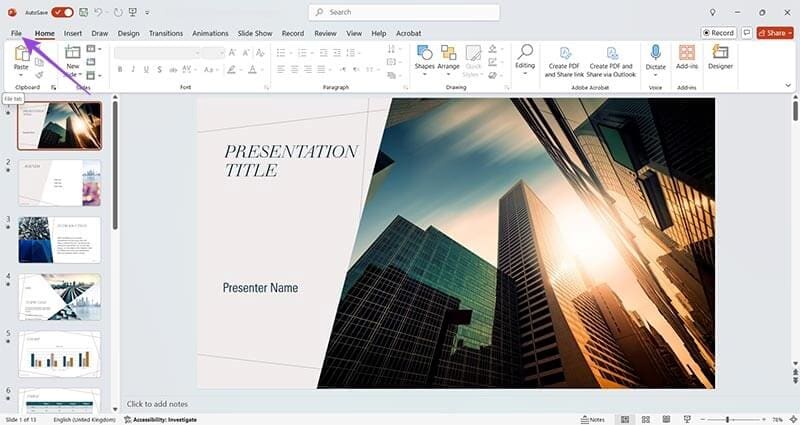The image size is (800, 425).
Task: Click the Font Color letter A
Action: click(x=253, y=69)
